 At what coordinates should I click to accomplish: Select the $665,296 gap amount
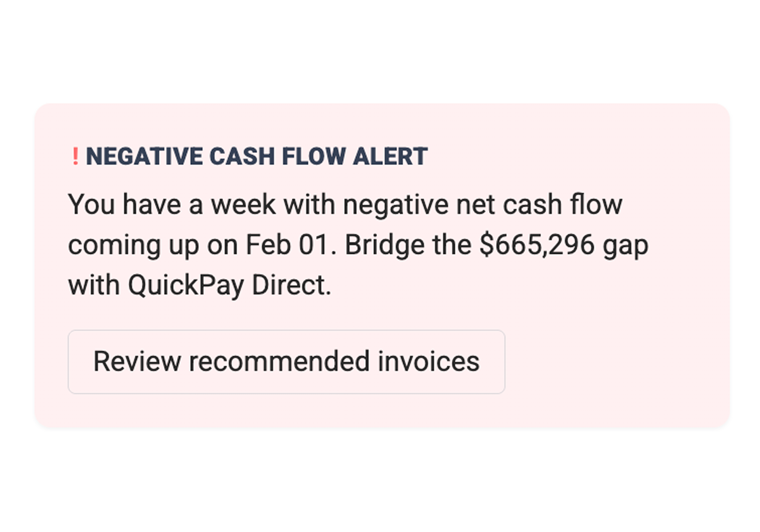(537, 245)
